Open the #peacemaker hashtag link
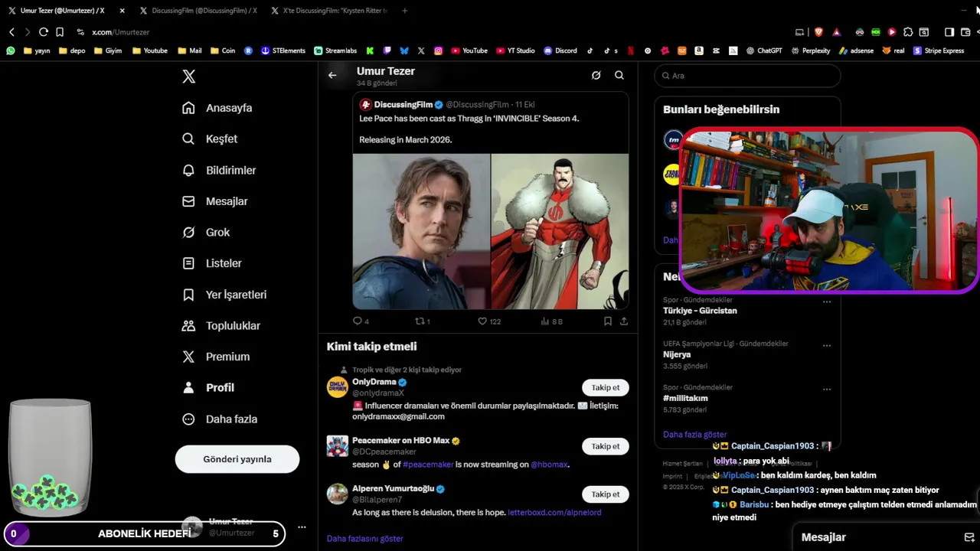 click(x=428, y=465)
